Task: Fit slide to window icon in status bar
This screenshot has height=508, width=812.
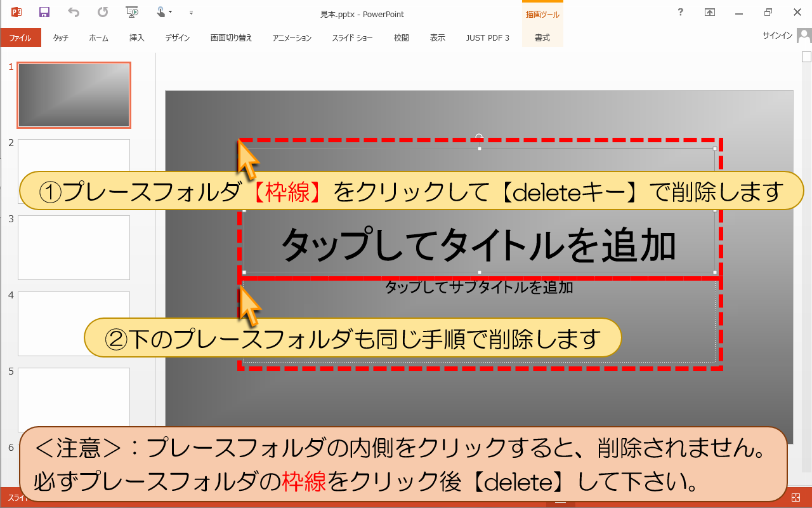Action: [x=796, y=498]
